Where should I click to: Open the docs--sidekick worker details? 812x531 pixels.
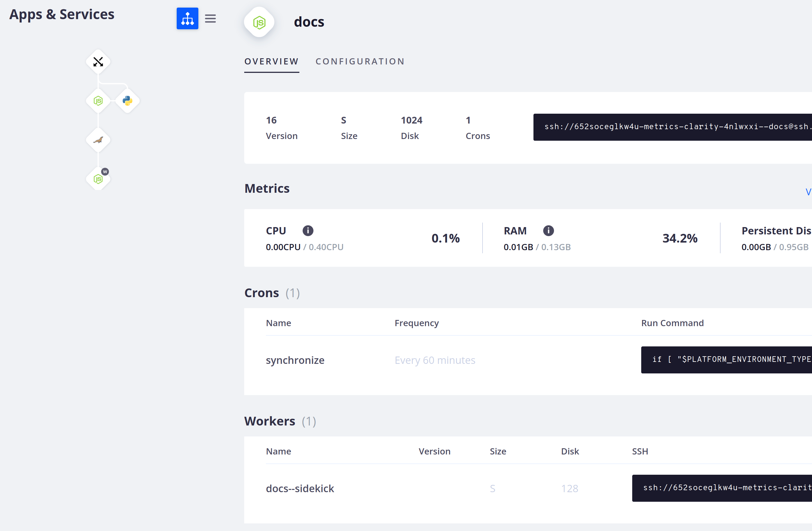300,488
